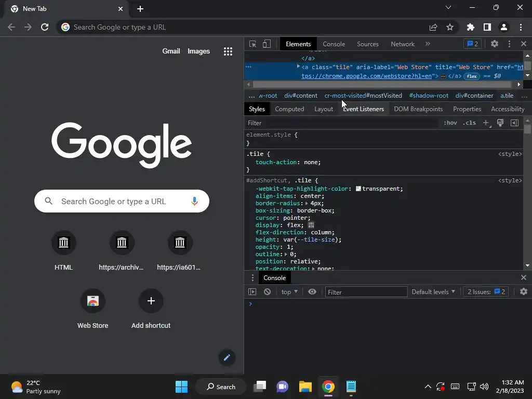
Task: Show the console sidebar icon
Action: pos(252,292)
